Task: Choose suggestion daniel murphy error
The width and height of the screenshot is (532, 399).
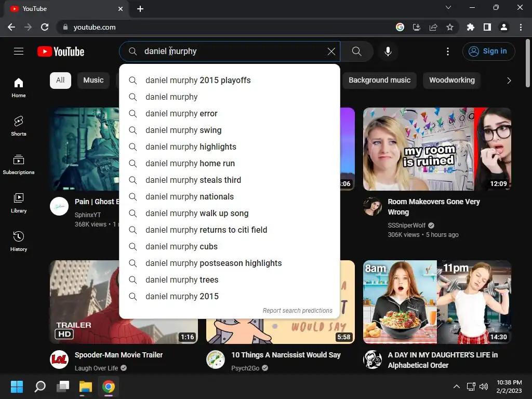Action: pyautogui.click(x=230, y=114)
